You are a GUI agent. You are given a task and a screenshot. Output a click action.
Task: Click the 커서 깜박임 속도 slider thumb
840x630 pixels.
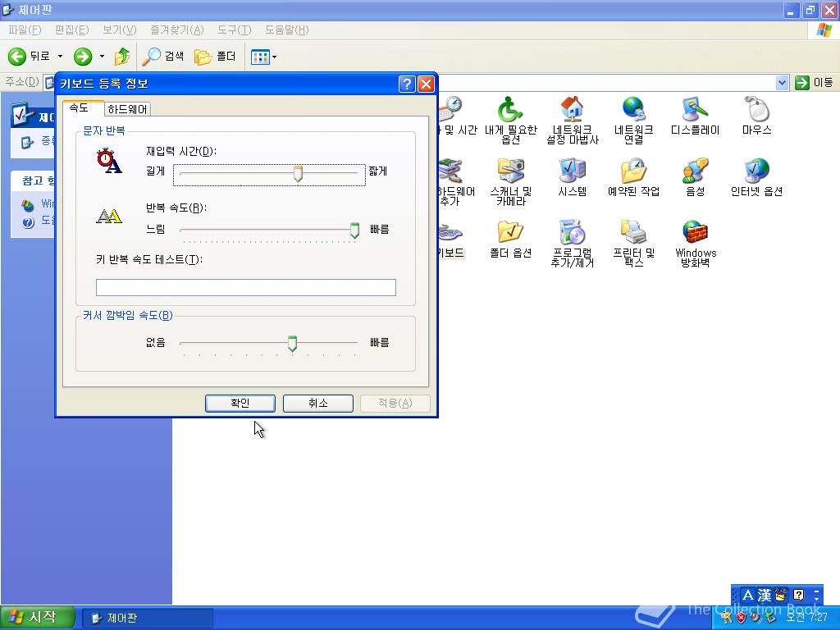[292, 344]
